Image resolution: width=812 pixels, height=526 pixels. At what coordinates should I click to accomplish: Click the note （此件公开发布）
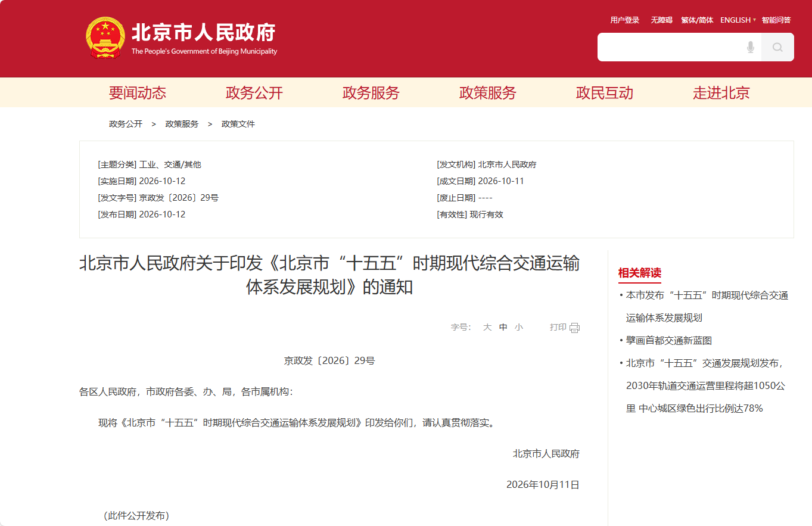pos(137,516)
